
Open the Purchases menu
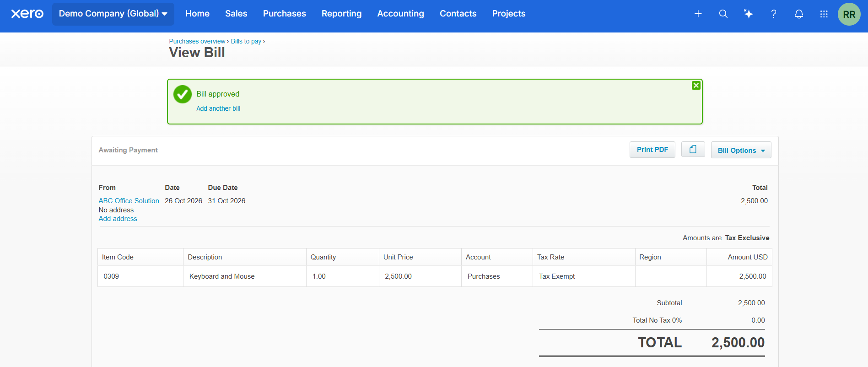(x=285, y=14)
